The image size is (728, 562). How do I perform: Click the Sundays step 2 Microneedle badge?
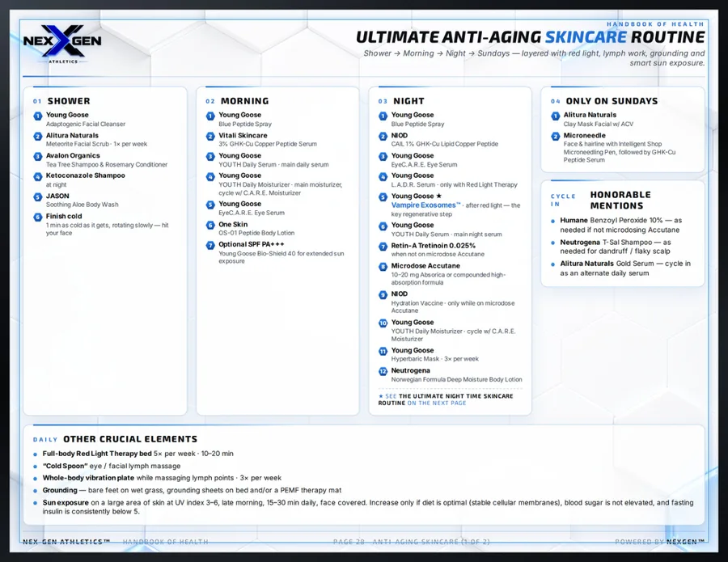click(555, 137)
